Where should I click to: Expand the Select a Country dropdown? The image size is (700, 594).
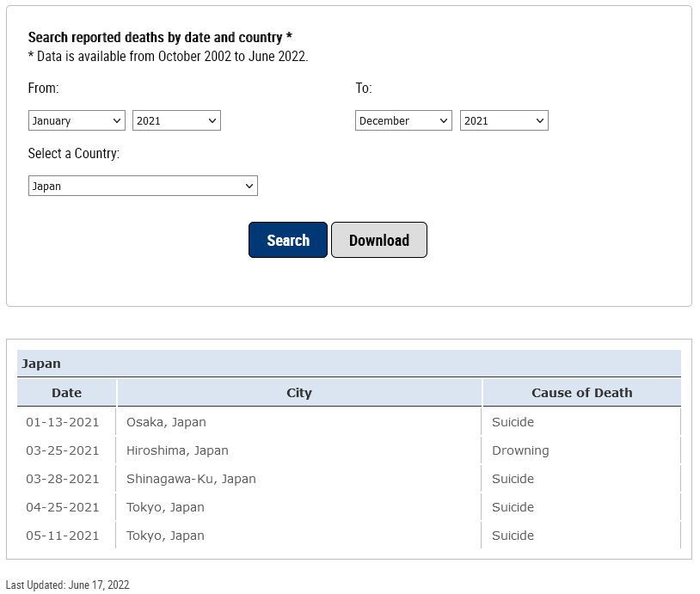point(143,186)
